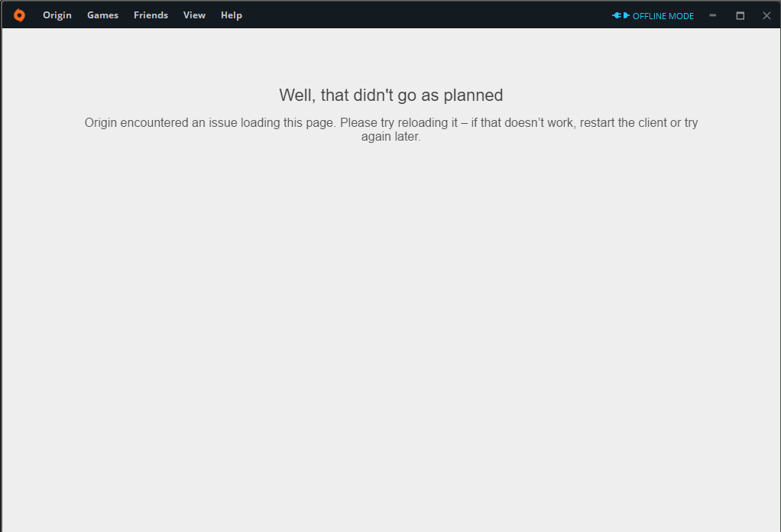Maximize the Origin window
The width and height of the screenshot is (781, 532).
(740, 15)
